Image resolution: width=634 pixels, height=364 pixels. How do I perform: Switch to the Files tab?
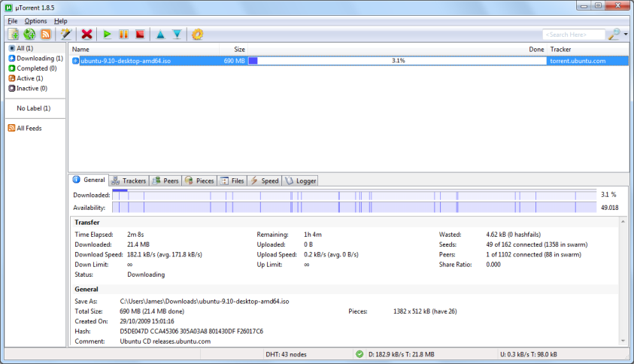click(x=232, y=180)
